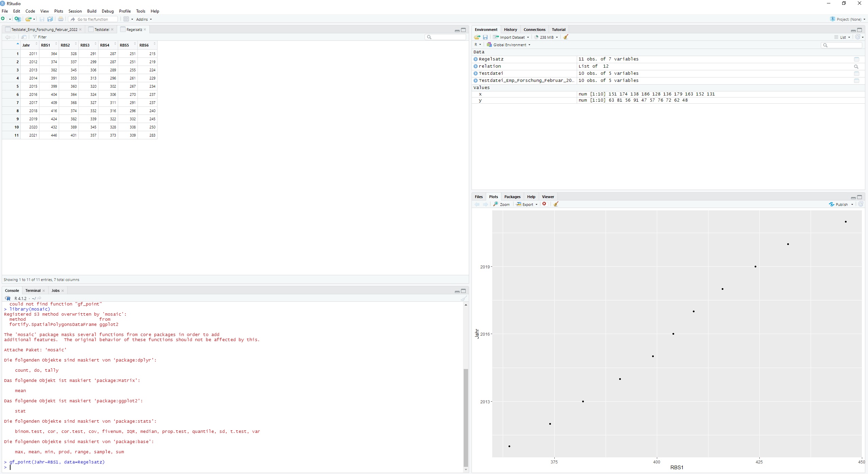This screenshot has width=868, height=474.
Task: Clear the console with the broom icon
Action: [464, 298]
